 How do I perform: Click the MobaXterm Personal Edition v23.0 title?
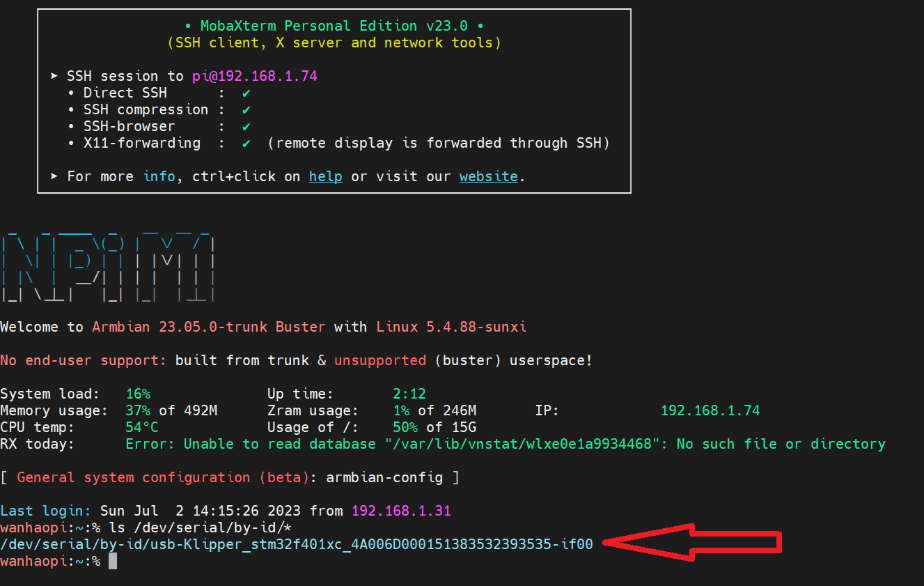pyautogui.click(x=334, y=26)
